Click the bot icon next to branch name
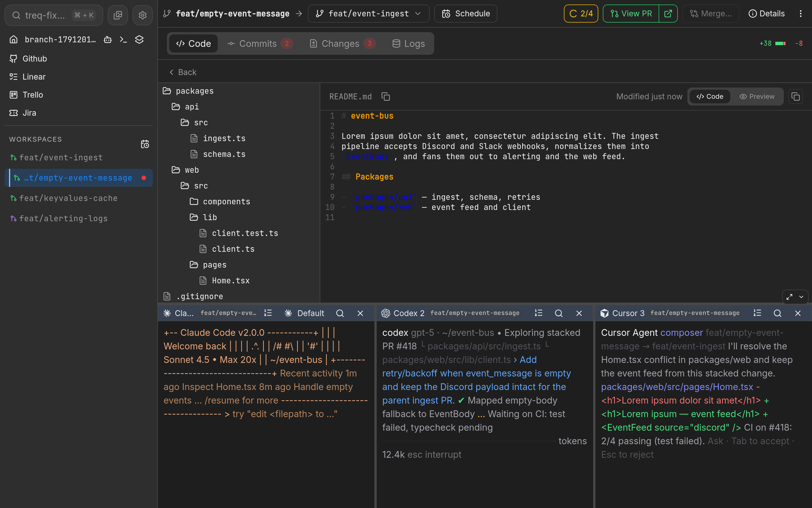This screenshot has width=812, height=508. [108, 40]
